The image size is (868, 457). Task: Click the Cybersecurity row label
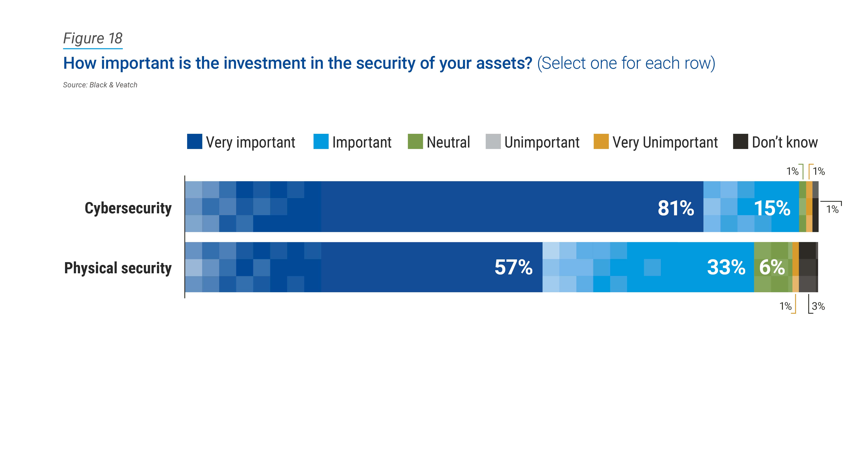(x=128, y=208)
